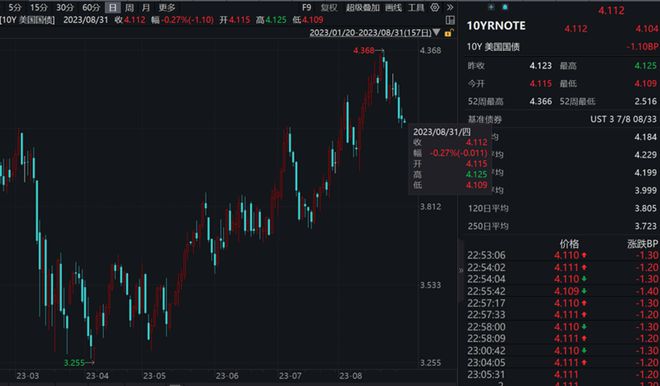This screenshot has height=386, width=660.
Task: Open F9 detail information
Action: pyautogui.click(x=306, y=8)
